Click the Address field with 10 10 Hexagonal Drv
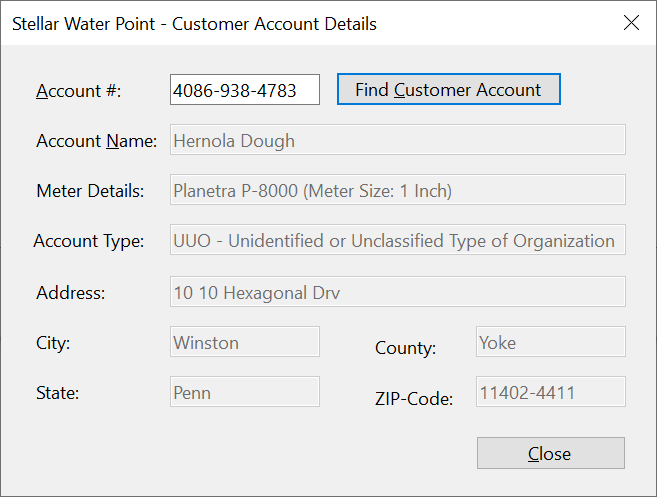This screenshot has width=657, height=497. 398,292
